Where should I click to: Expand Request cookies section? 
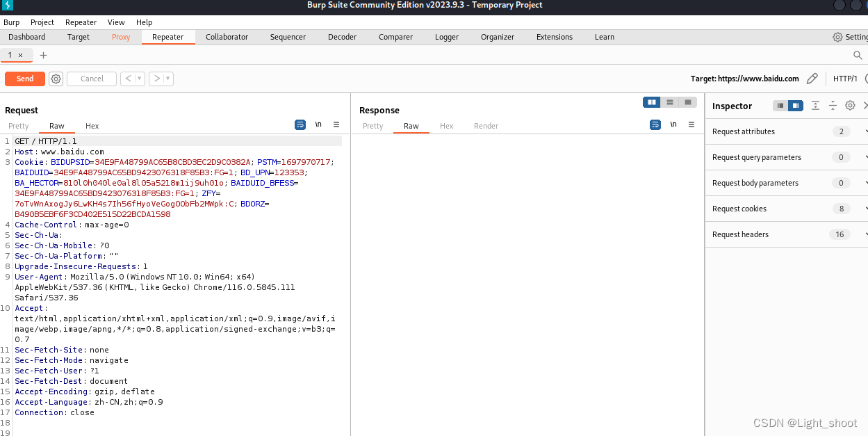coord(787,209)
